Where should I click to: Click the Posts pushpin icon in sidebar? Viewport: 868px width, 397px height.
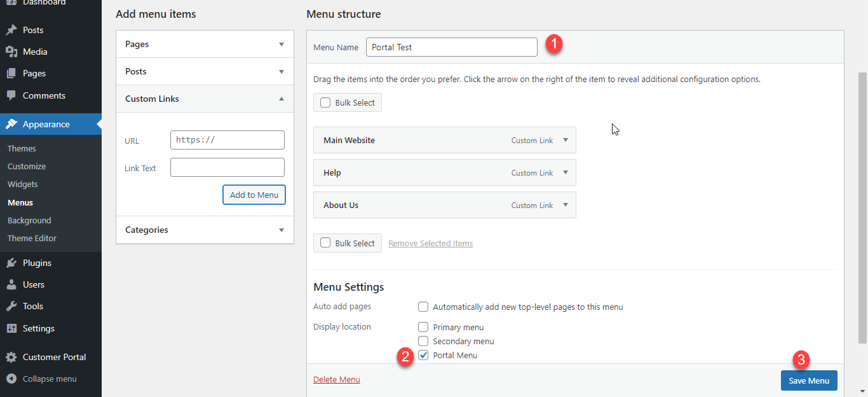pos(11,30)
